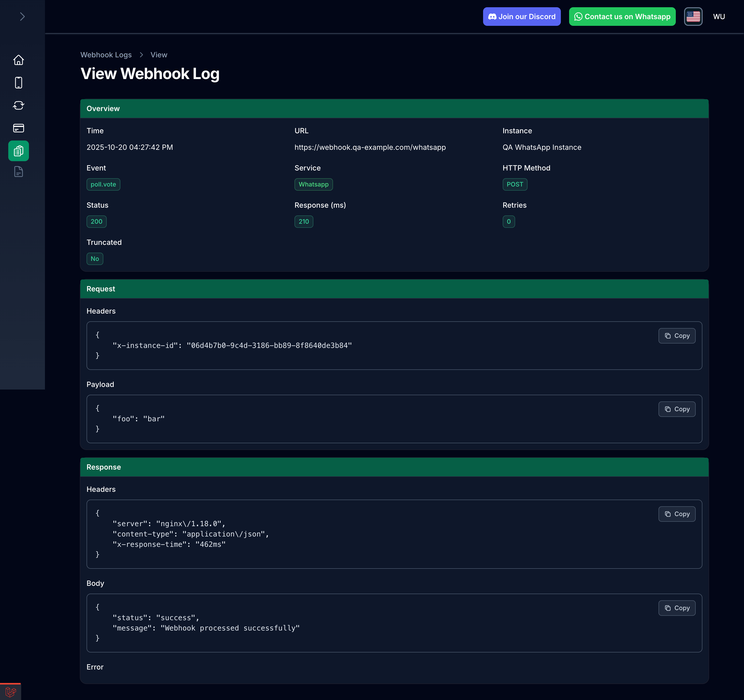The image size is (744, 700).
Task: Click Contact us on Whatsapp button
Action: click(622, 17)
